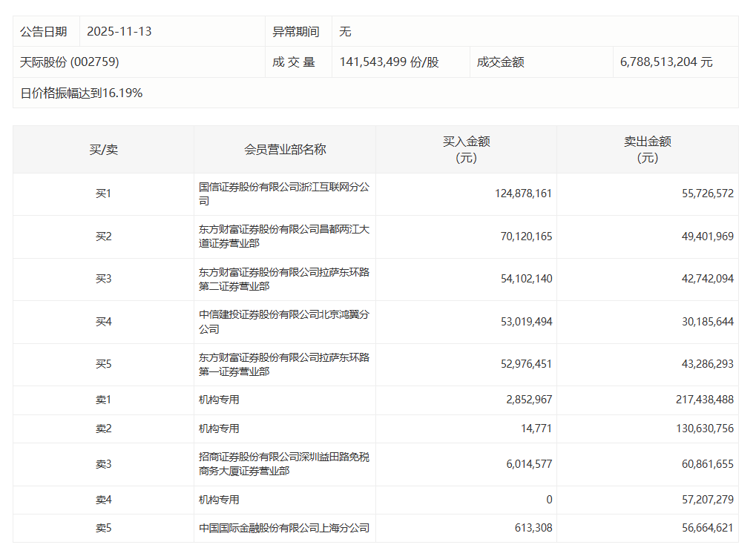
Task: Open 东方财富证券昌都两江大道证券营业部 entry
Action: point(283,236)
